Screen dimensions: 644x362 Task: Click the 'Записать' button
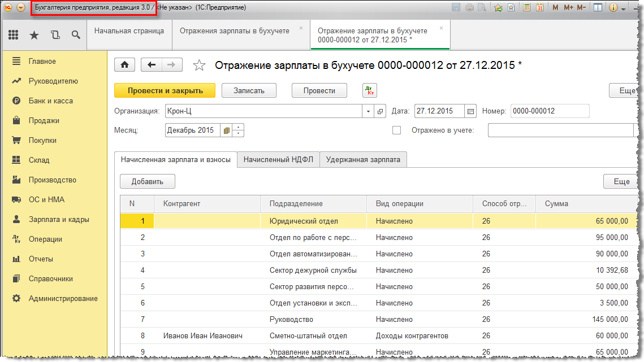(x=249, y=90)
